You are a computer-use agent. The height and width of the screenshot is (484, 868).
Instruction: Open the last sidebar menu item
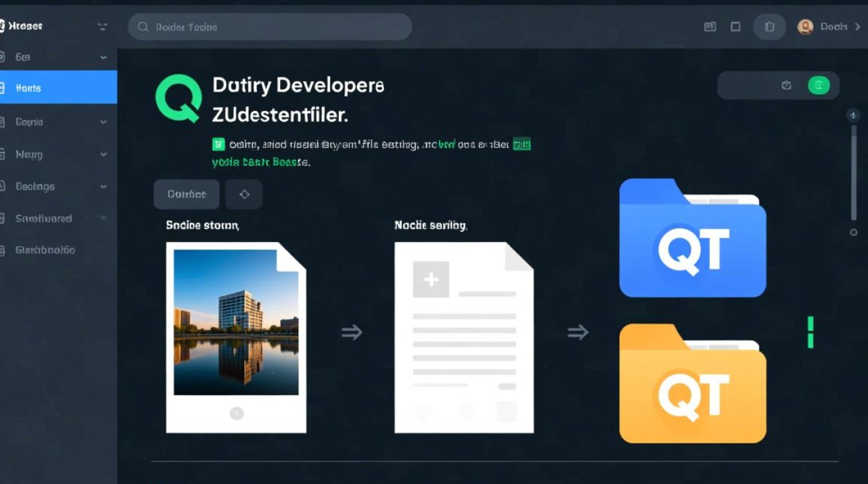45,250
